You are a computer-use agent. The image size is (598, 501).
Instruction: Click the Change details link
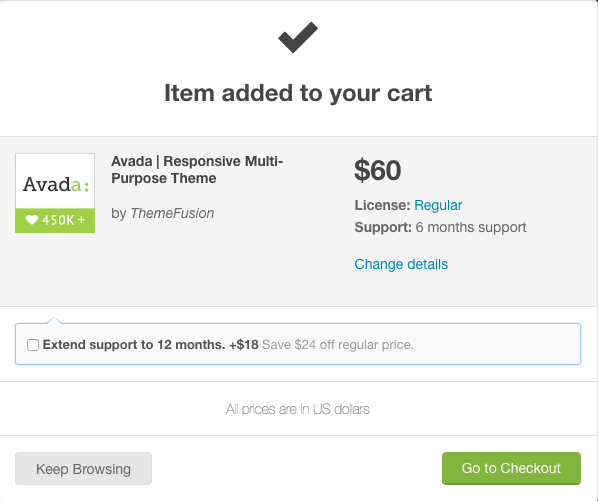[x=401, y=264]
